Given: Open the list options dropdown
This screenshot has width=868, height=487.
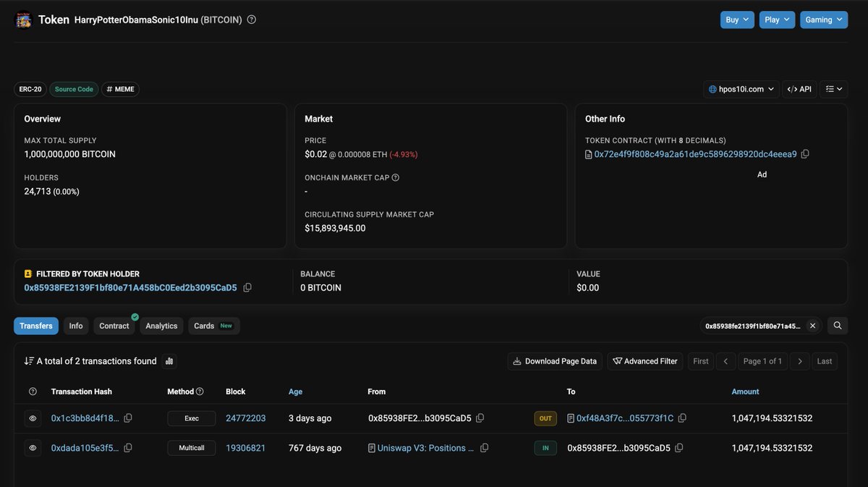Looking at the screenshot, I should click(834, 89).
